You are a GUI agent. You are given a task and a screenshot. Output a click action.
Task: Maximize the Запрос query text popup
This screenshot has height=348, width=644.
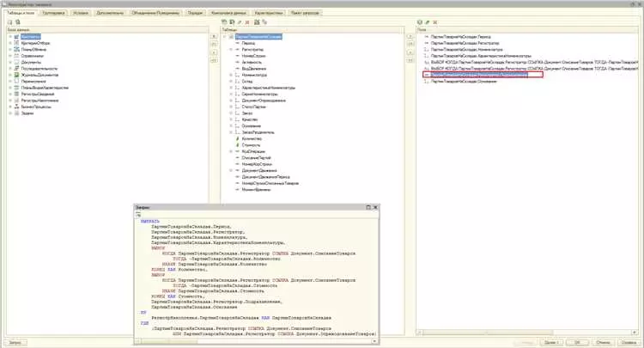click(368, 207)
